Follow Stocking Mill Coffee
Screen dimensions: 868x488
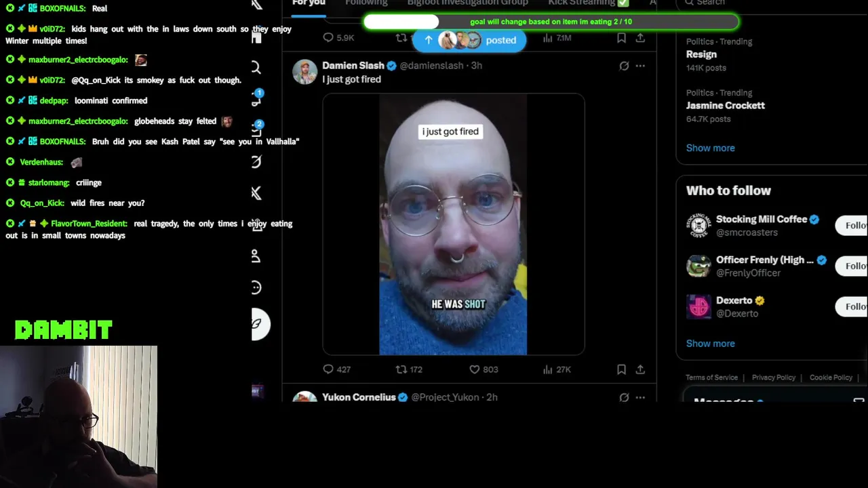pos(852,226)
